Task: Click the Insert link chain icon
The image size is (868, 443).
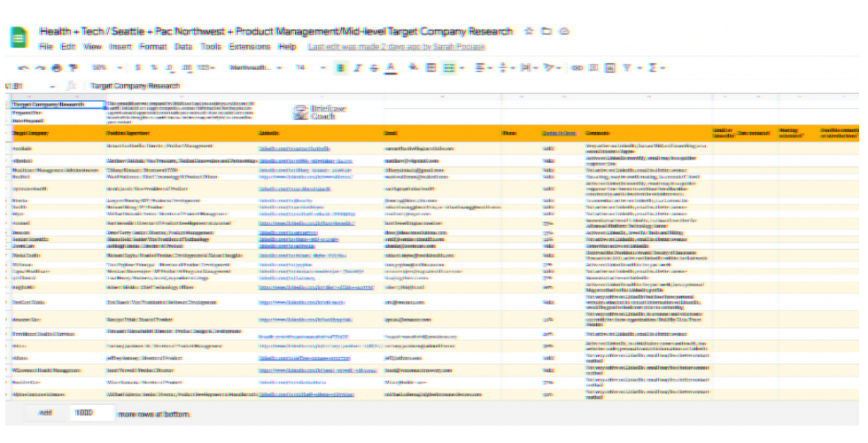Action: click(x=577, y=67)
